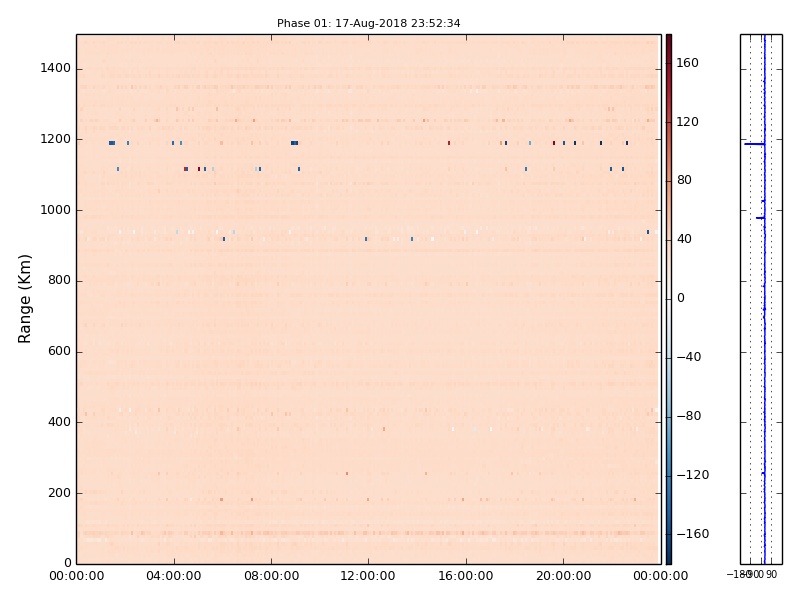
Task: Click the −40 colorbar tick label
Action: 689,357
